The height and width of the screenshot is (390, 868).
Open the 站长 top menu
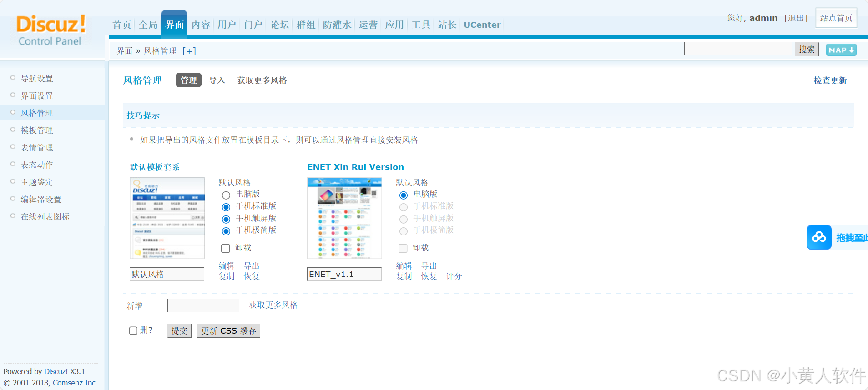pos(447,25)
